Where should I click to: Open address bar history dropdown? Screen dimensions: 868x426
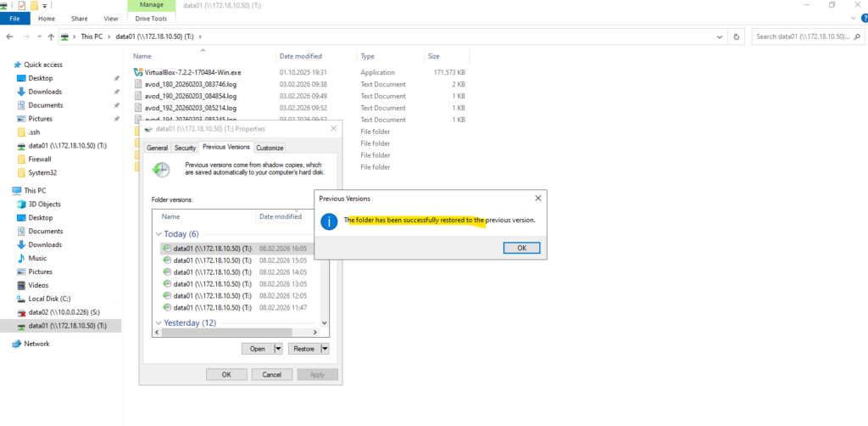pos(719,37)
